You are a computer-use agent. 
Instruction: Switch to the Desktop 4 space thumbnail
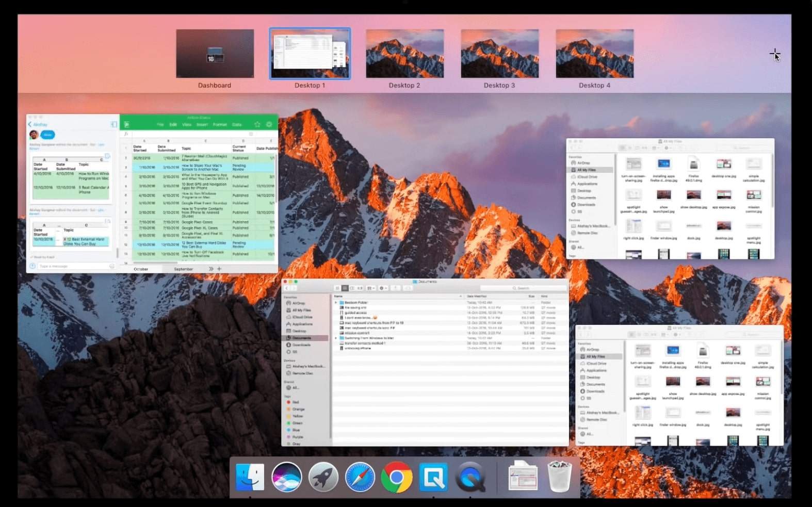[594, 54]
